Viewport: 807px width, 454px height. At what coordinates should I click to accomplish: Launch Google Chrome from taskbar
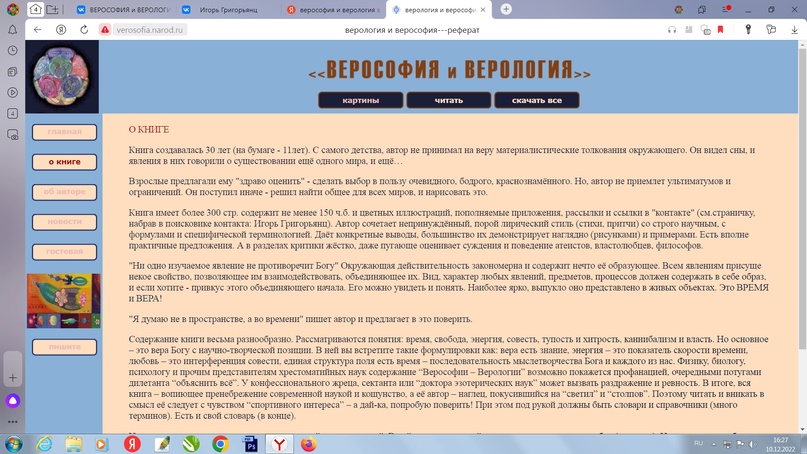pyautogui.click(x=220, y=444)
